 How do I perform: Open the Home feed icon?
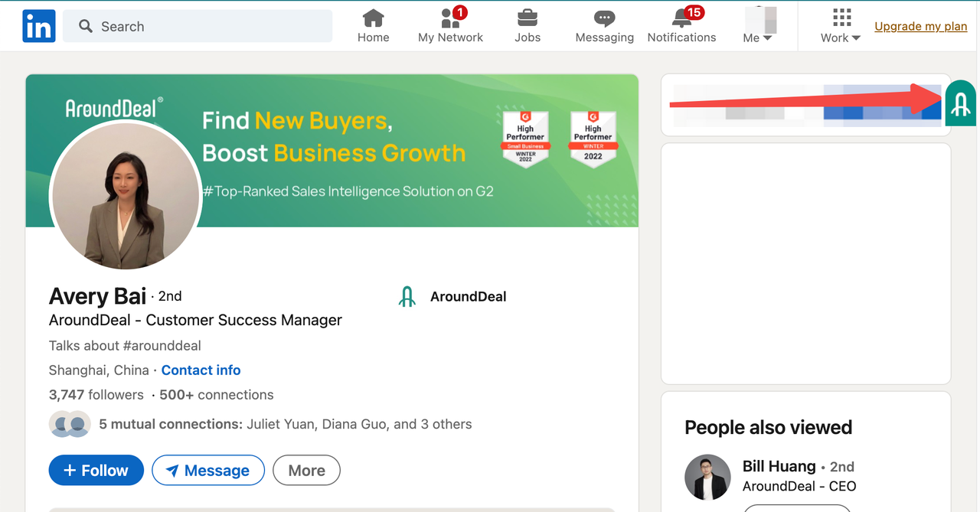(373, 18)
